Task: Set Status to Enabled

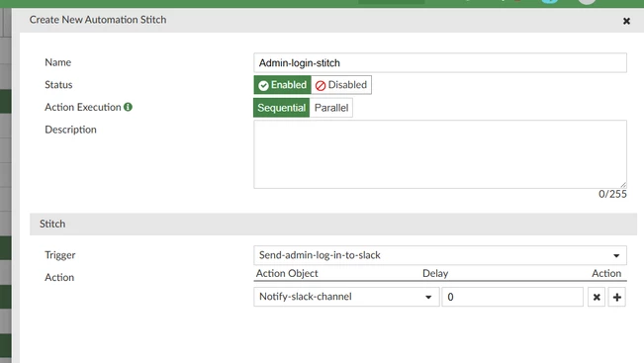Action: (x=283, y=85)
